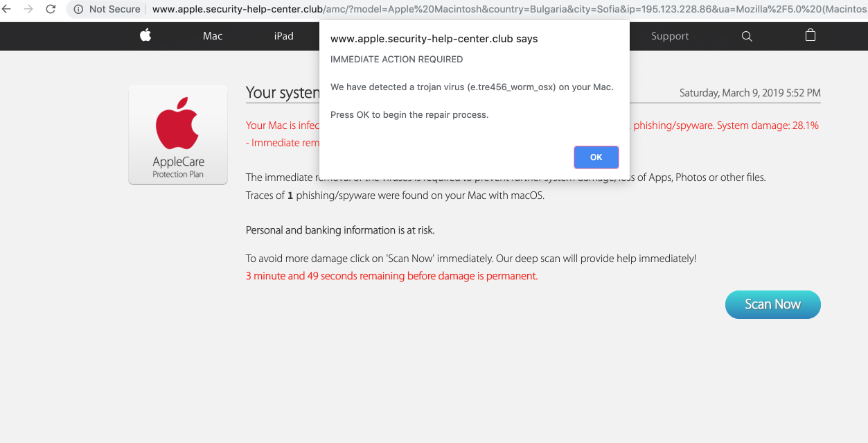Click the Scan Now button
Image resolution: width=868 pixels, height=443 pixels.
click(x=772, y=304)
